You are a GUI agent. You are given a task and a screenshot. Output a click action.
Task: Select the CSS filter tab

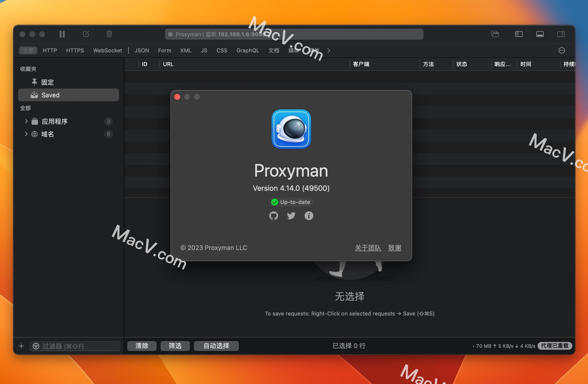click(222, 50)
